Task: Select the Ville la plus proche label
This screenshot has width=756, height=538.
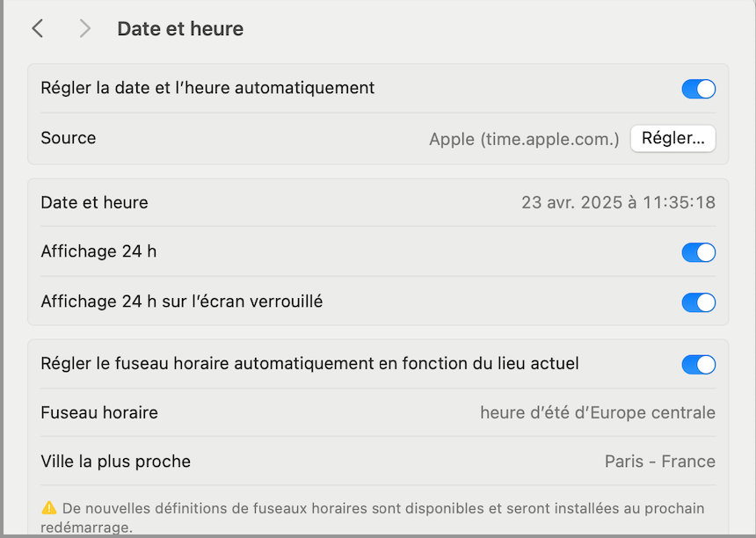Action: point(115,462)
